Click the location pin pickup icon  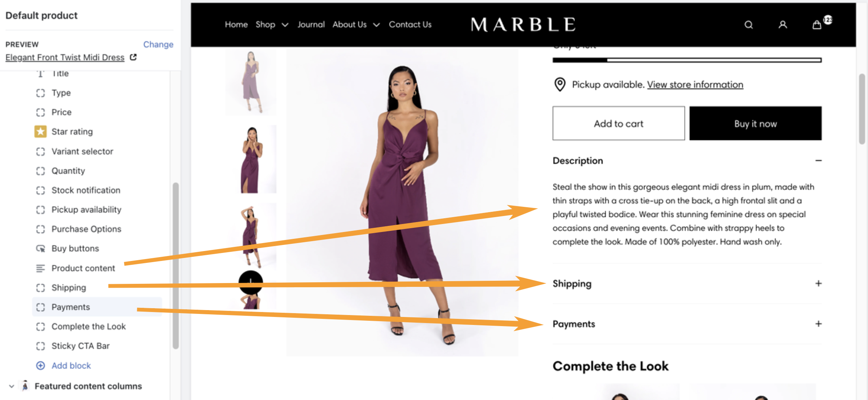(x=560, y=85)
